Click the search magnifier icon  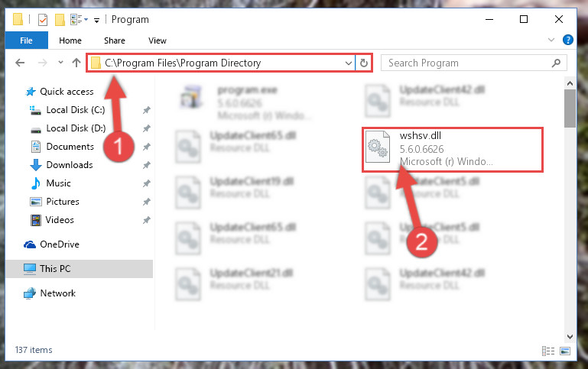[556, 63]
